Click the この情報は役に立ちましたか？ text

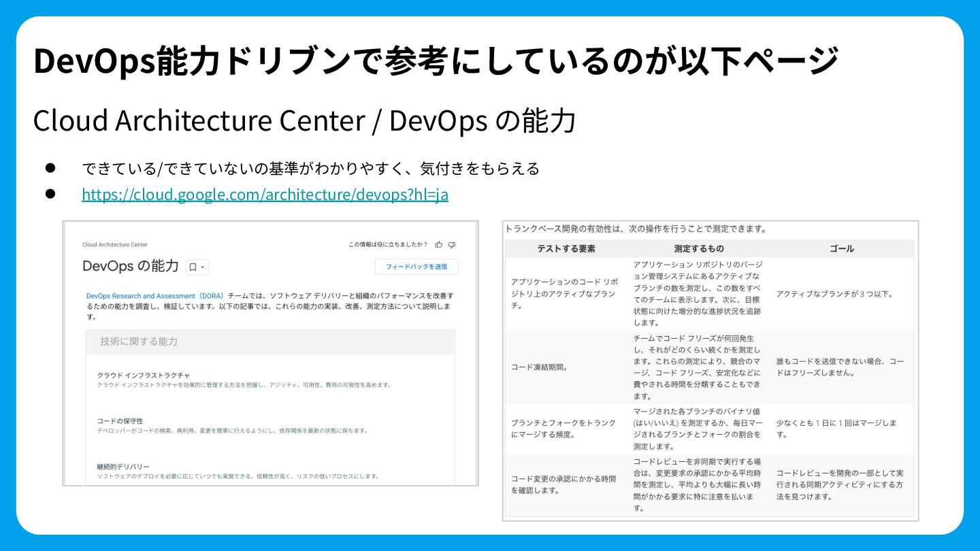pyautogui.click(x=388, y=245)
